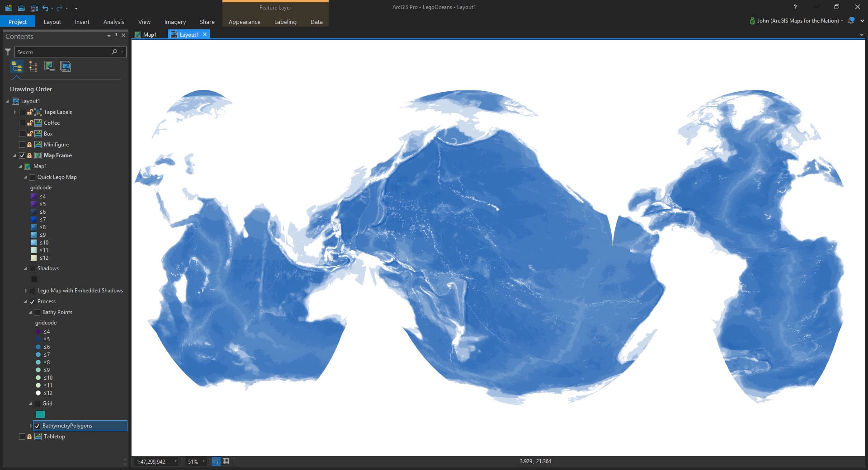Click the lock icon next to Tape Labels
Image resolution: width=868 pixels, height=470 pixels.
29,112
